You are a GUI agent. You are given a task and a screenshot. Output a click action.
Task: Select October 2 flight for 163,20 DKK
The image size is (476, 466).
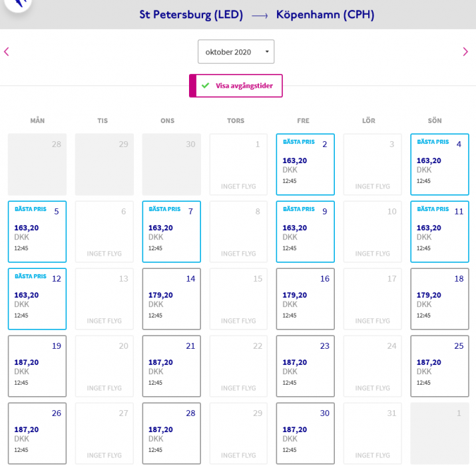305,164
